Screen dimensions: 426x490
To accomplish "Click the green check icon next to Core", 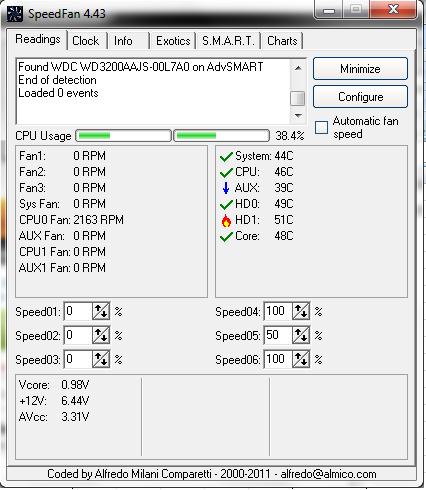I will (x=226, y=236).
